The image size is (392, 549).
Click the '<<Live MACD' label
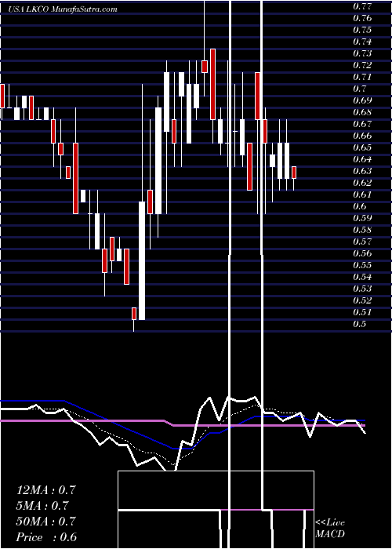tap(330, 529)
